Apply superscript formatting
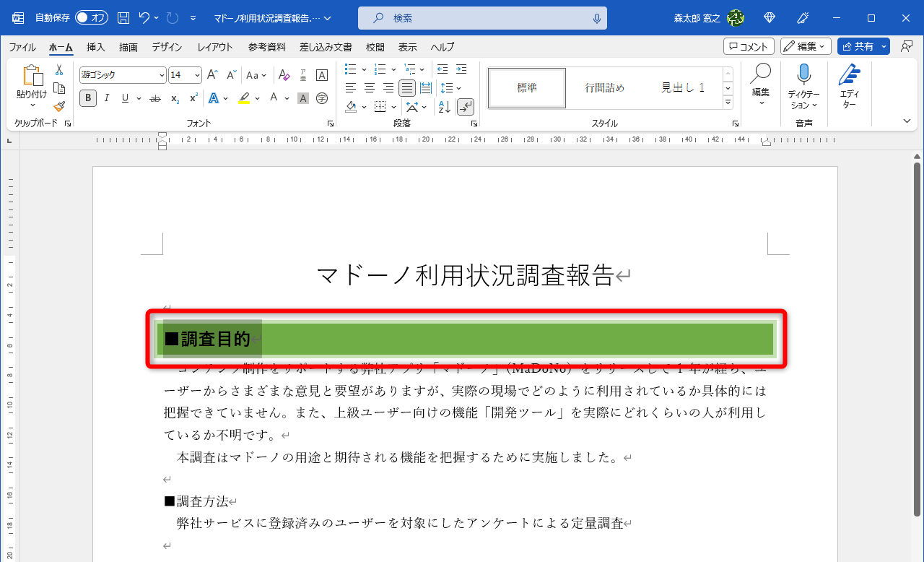924x562 pixels. tap(193, 98)
